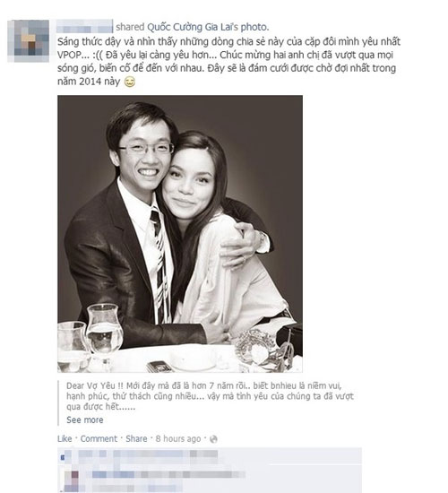
Task: Open the 'photo' link in post header
Action: point(254,28)
